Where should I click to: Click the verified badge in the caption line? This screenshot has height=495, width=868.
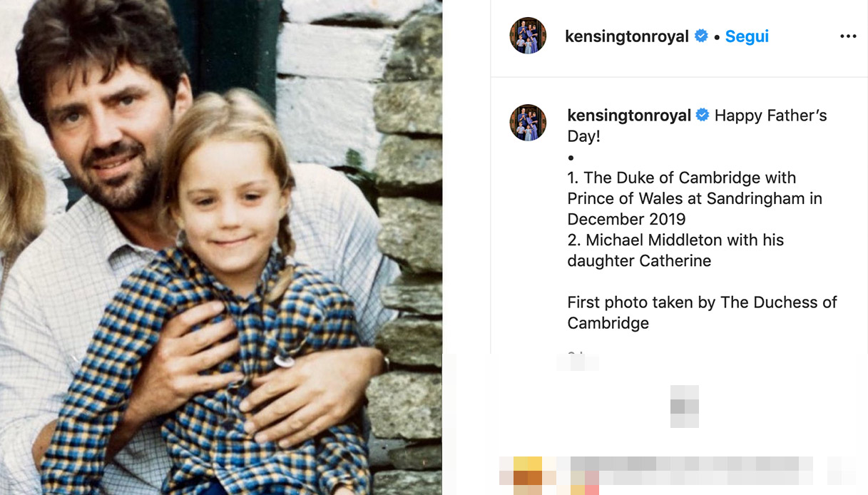tap(703, 115)
